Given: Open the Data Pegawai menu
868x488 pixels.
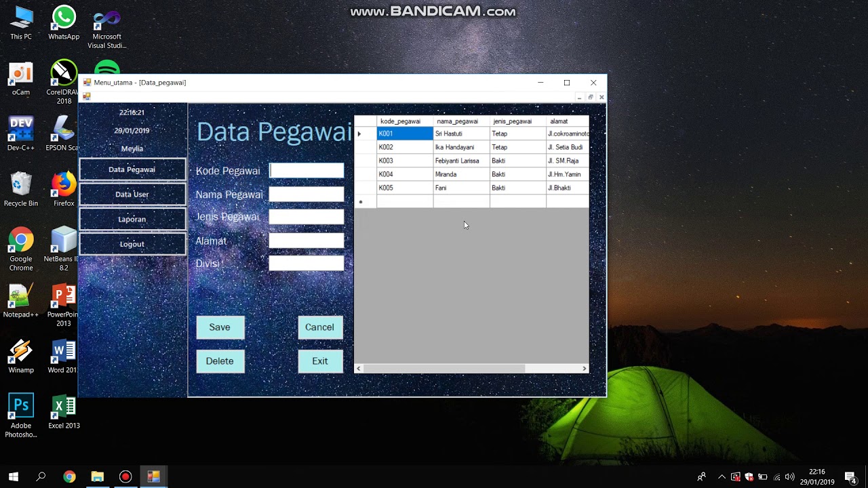Looking at the screenshot, I should (132, 169).
